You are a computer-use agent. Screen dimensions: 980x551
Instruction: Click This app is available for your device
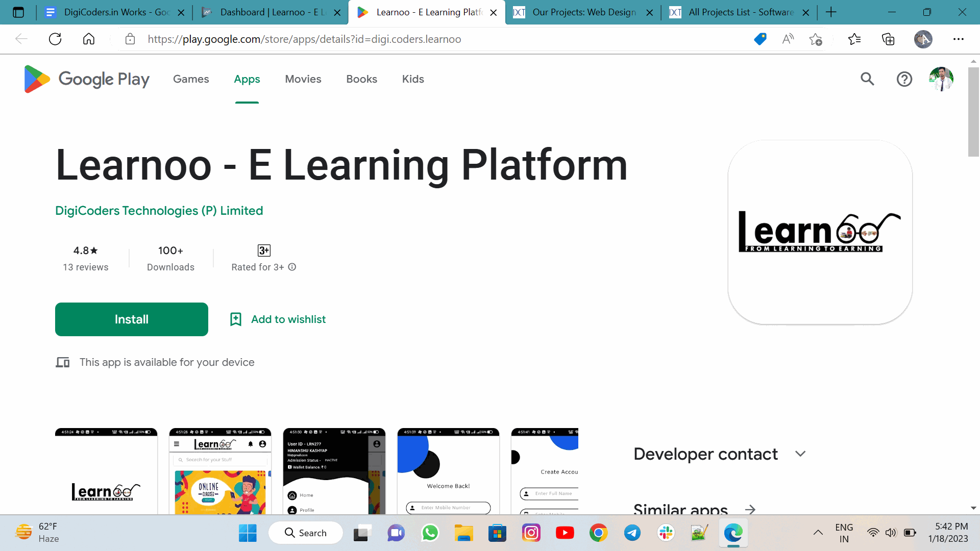click(167, 362)
